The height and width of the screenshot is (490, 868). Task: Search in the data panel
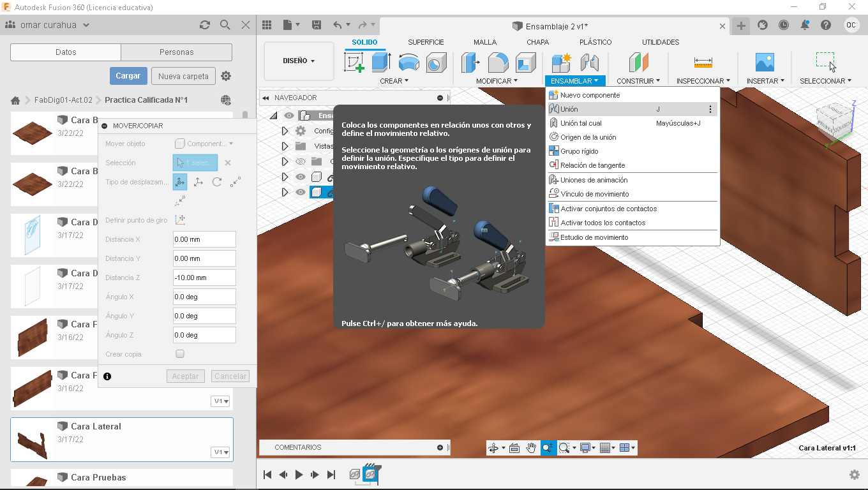(x=225, y=25)
